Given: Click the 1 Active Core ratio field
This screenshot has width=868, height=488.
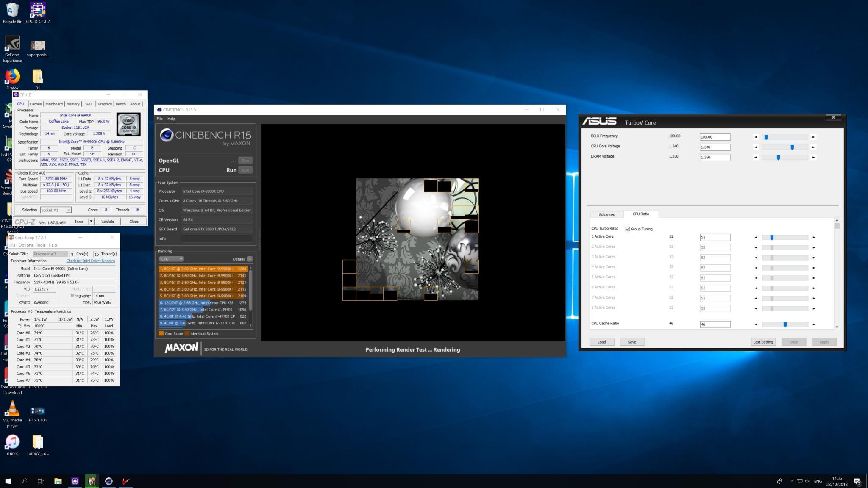Looking at the screenshot, I should click(x=715, y=237).
